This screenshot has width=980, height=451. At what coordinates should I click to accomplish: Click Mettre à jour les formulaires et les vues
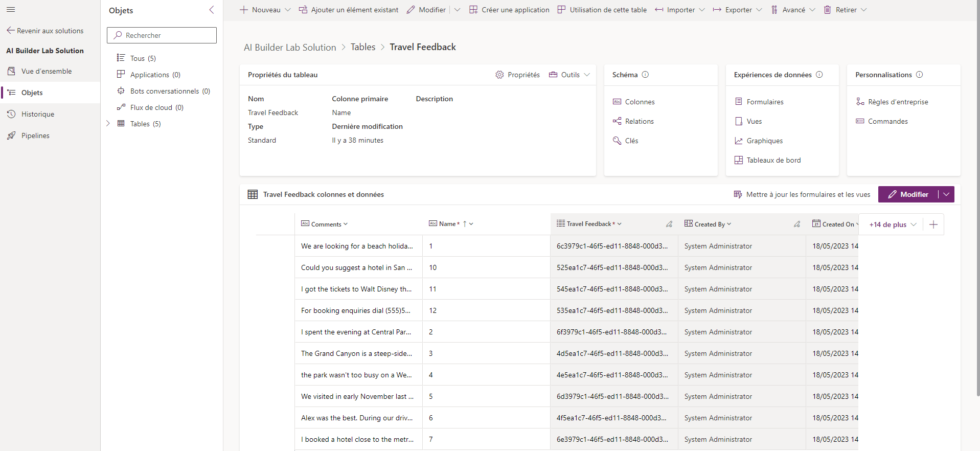click(x=802, y=194)
